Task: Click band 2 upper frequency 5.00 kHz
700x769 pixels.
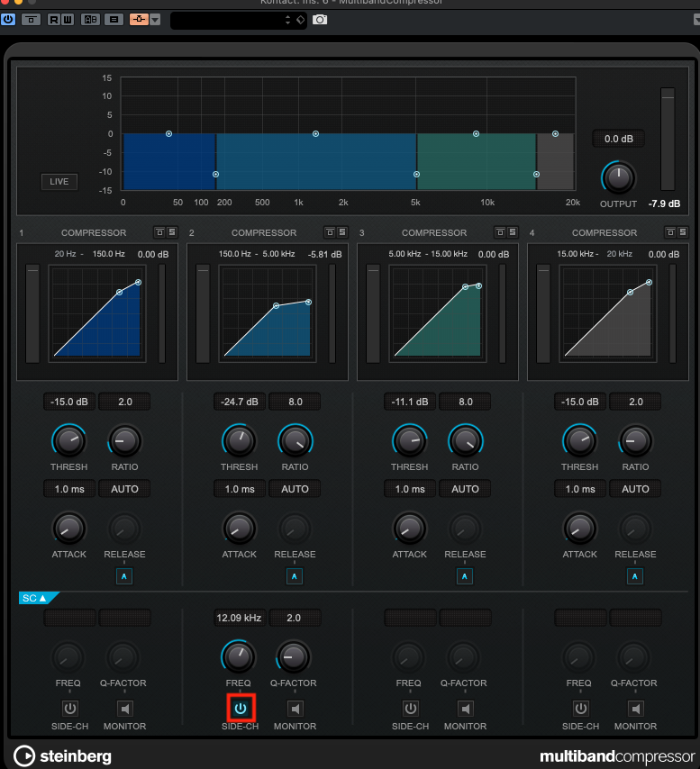Action: [278, 254]
